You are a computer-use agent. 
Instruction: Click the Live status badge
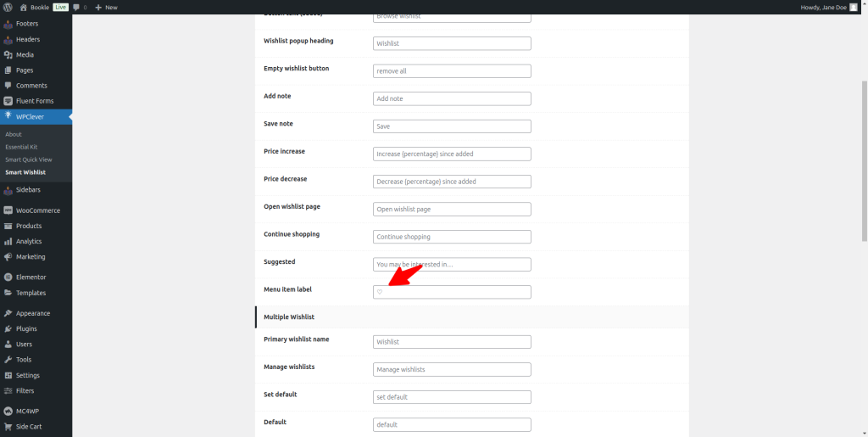[59, 7]
